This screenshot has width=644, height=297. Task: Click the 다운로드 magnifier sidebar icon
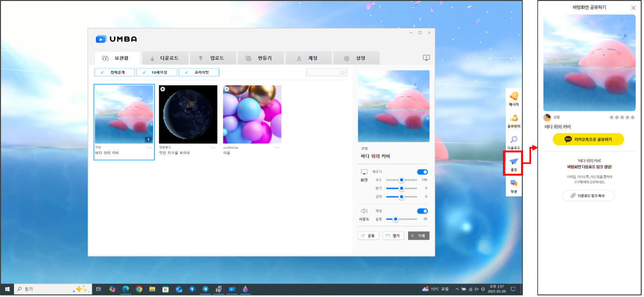coord(514,140)
